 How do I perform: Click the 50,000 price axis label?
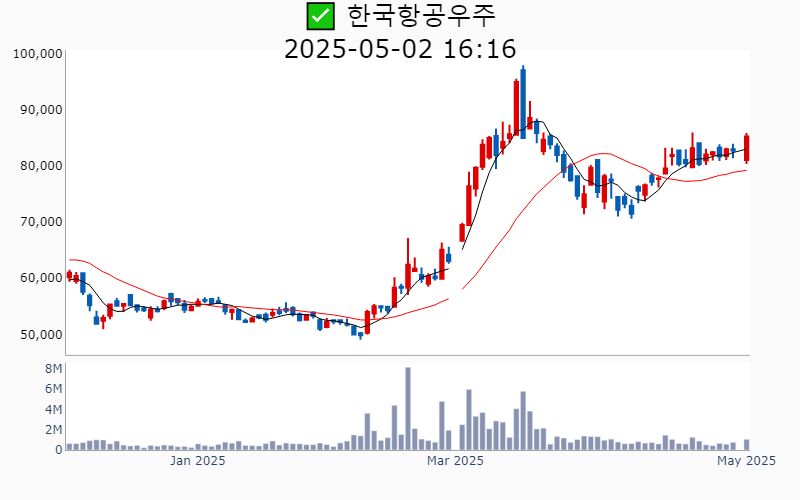coord(41,335)
